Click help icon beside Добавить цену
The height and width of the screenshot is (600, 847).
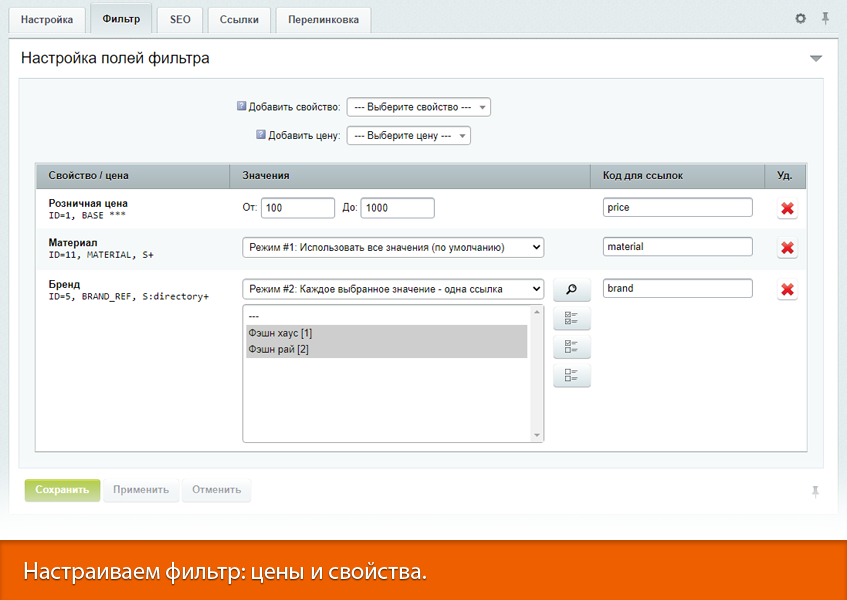tap(261, 134)
